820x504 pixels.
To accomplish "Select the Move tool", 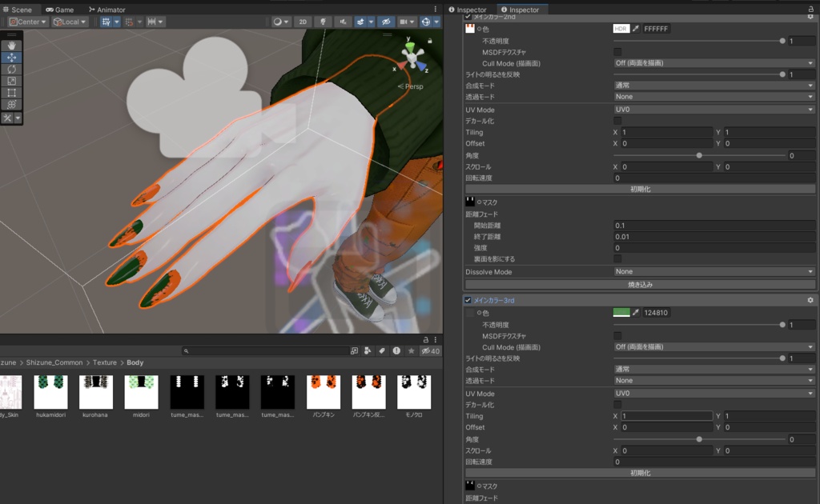I will (x=11, y=58).
